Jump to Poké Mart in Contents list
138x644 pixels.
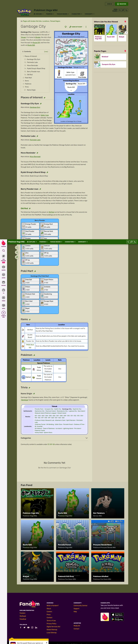coord(28,78)
